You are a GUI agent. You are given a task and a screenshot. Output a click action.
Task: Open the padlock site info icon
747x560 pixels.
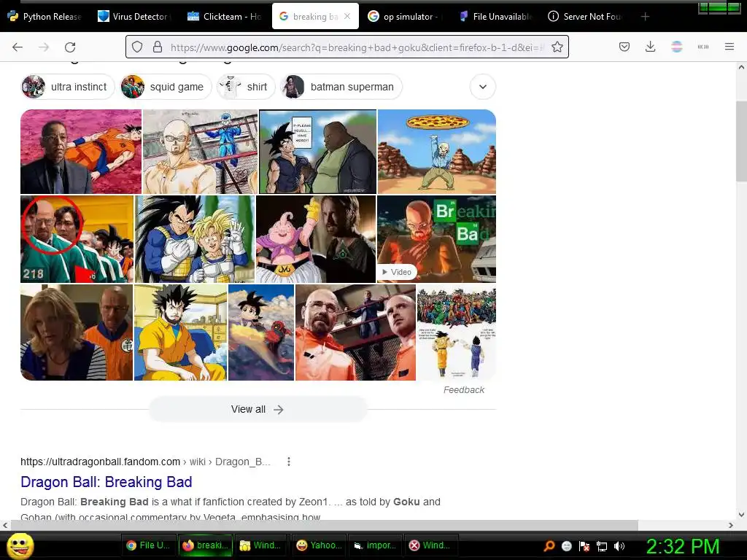coord(158,47)
